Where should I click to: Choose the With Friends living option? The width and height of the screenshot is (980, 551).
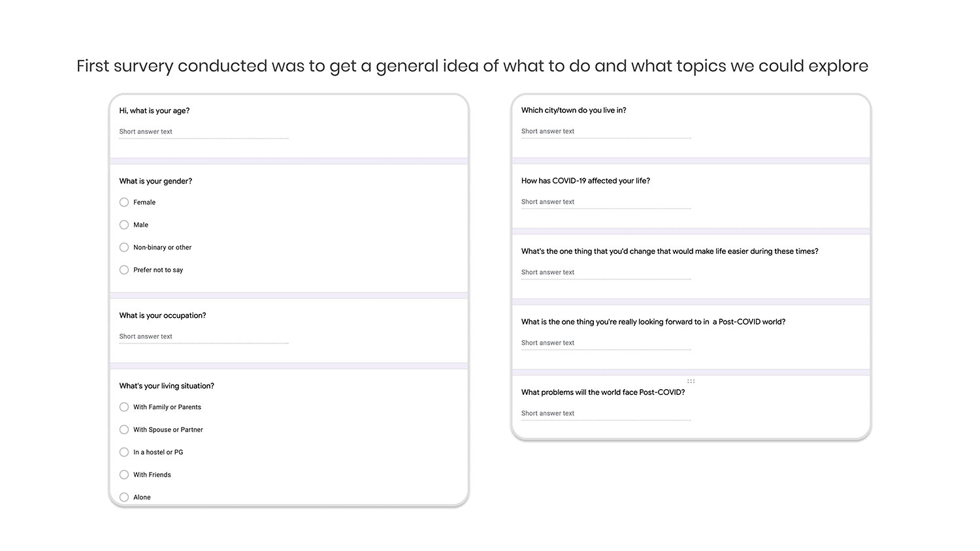124,475
